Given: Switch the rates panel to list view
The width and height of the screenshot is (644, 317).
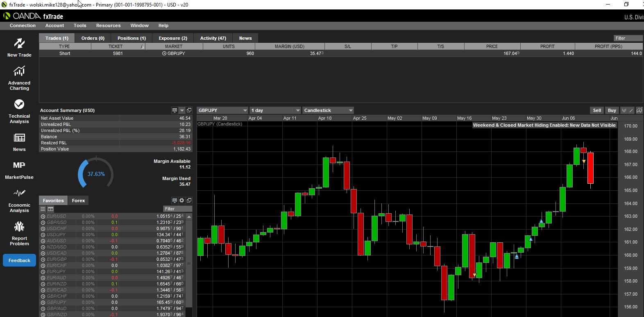Looking at the screenshot, I should (43, 209).
